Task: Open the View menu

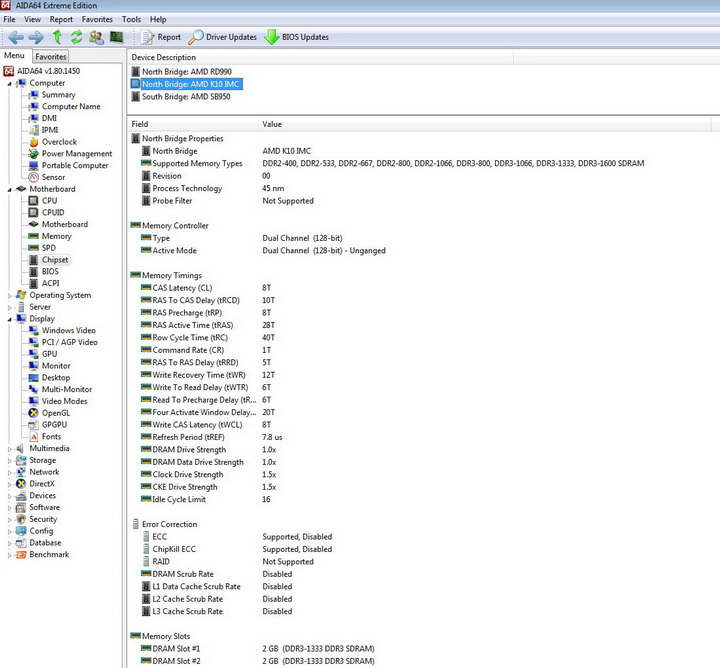Action: pyautogui.click(x=32, y=19)
